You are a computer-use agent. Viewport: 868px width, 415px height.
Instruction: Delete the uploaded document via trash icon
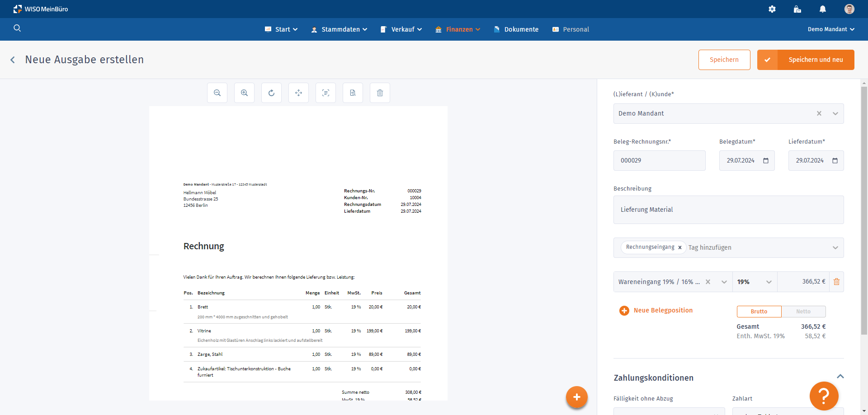click(x=380, y=93)
